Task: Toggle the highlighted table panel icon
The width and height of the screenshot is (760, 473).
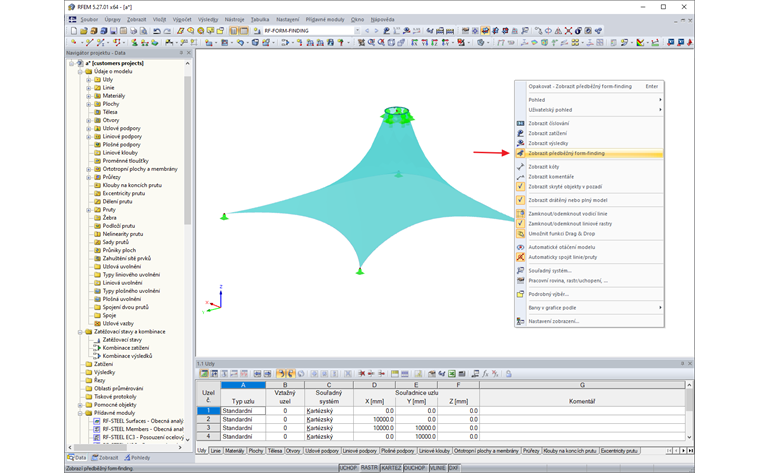Action: (x=244, y=31)
